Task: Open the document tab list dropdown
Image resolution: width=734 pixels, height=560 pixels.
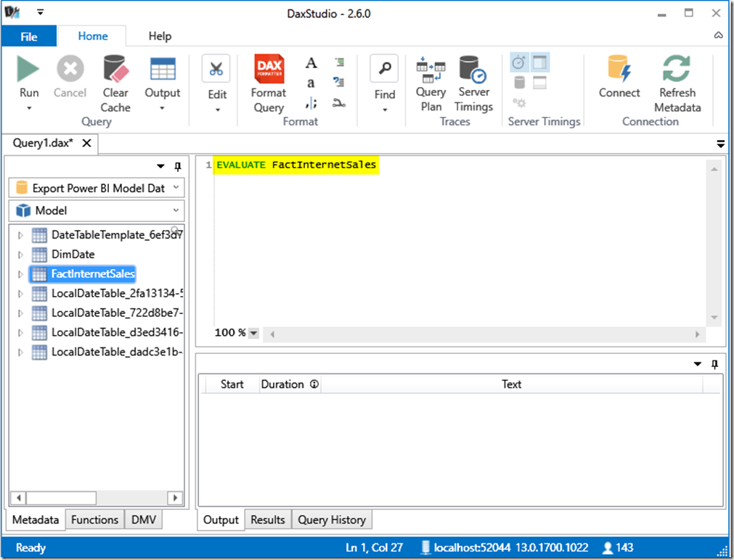Action: point(720,144)
